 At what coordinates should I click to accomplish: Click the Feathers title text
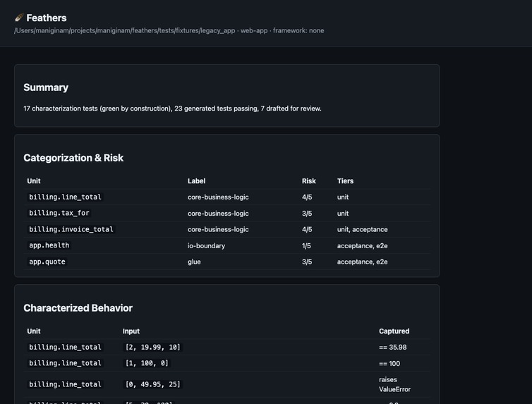47,18
